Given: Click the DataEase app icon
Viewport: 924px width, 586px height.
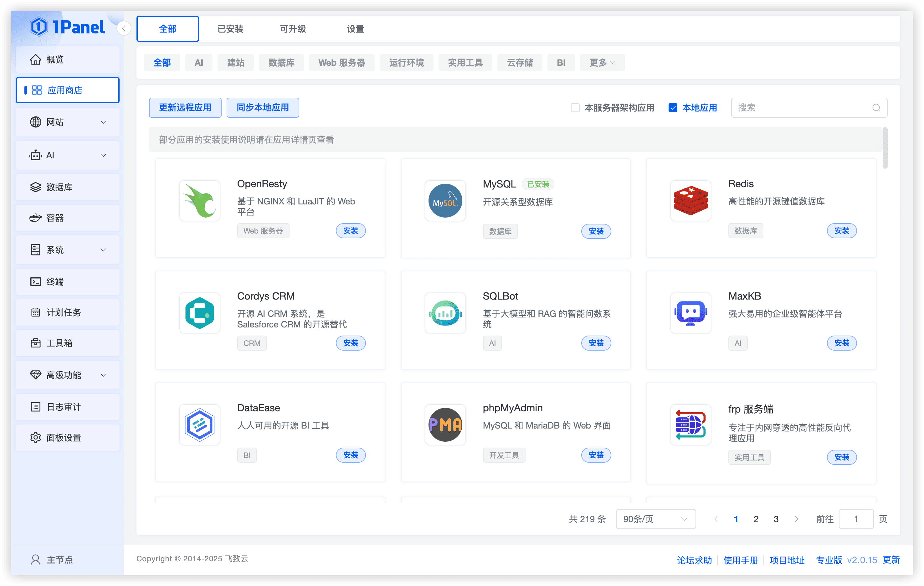Looking at the screenshot, I should pyautogui.click(x=199, y=425).
